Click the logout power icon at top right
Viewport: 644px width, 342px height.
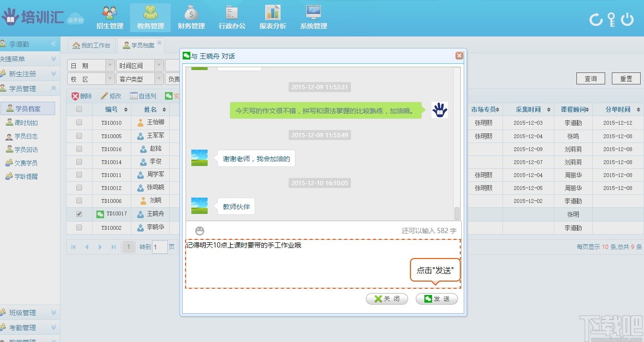pyautogui.click(x=628, y=18)
